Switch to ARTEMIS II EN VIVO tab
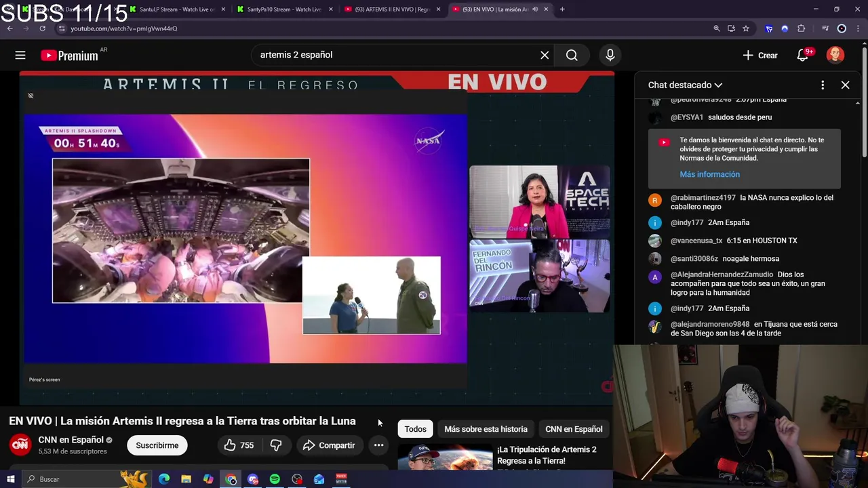This screenshot has height=488, width=868. point(392,9)
